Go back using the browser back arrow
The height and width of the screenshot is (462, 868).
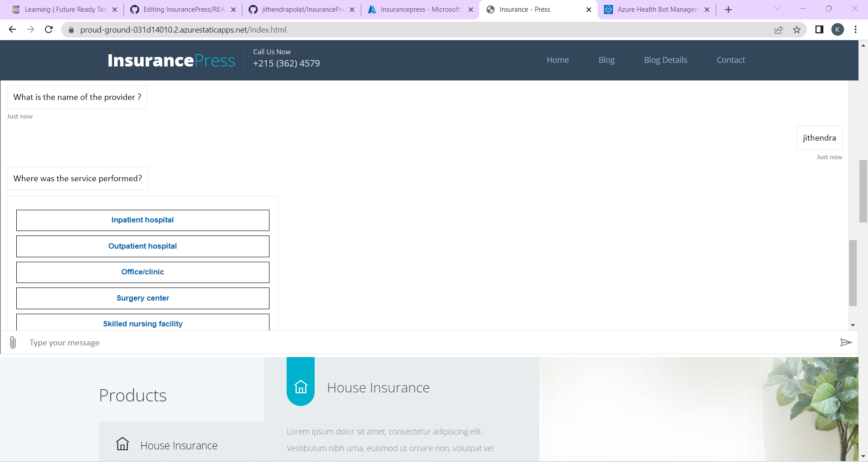click(x=12, y=29)
